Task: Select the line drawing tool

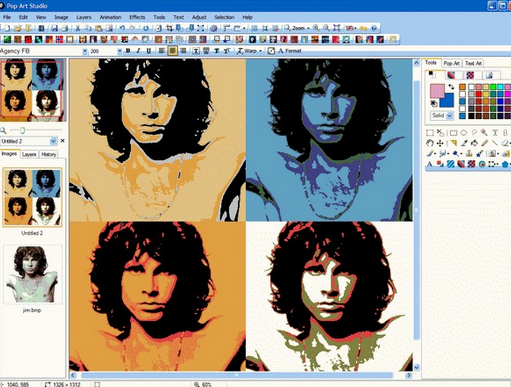Action: tap(495, 143)
